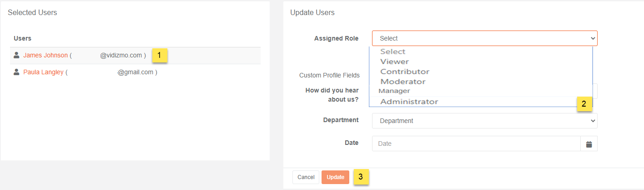This screenshot has height=190, width=644.
Task: Open the Paula Langley user link
Action: [x=43, y=72]
